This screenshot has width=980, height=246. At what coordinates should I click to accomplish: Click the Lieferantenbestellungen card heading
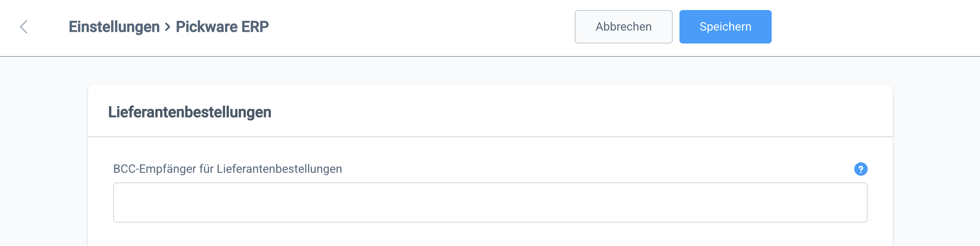pos(189,112)
